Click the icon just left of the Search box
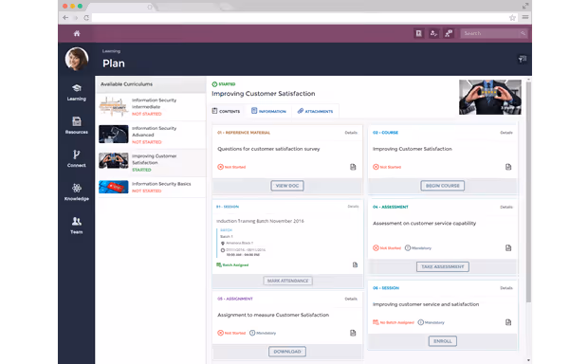 [449, 33]
